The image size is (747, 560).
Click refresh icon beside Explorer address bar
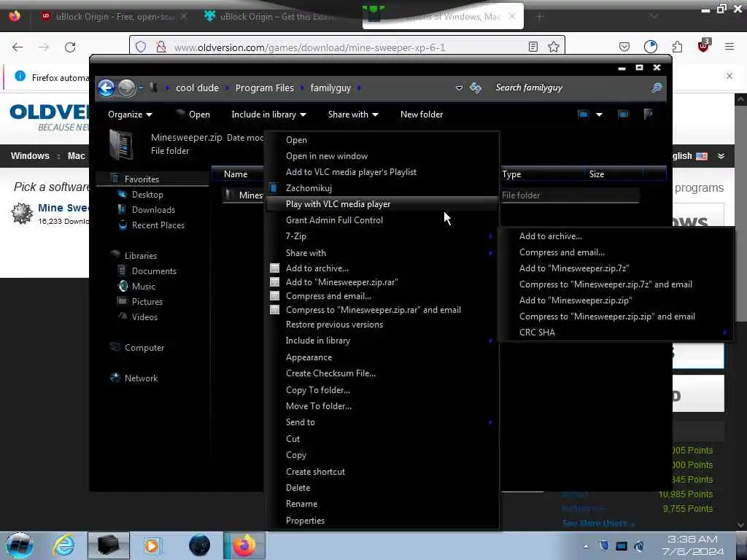click(x=476, y=87)
